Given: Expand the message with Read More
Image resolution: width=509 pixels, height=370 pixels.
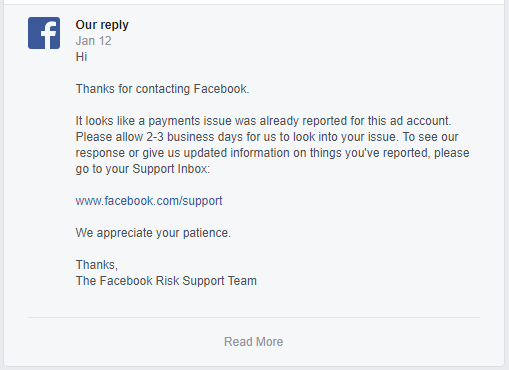Looking at the screenshot, I should point(254,342).
